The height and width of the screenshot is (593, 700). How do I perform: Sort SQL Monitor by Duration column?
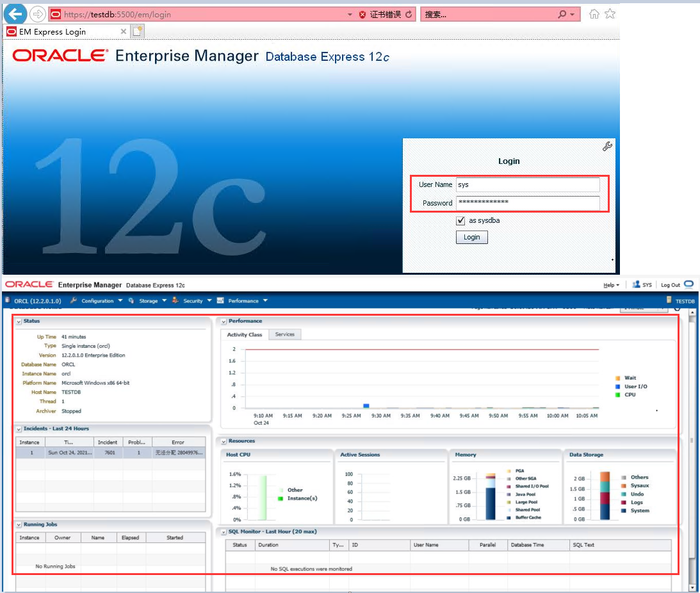292,545
